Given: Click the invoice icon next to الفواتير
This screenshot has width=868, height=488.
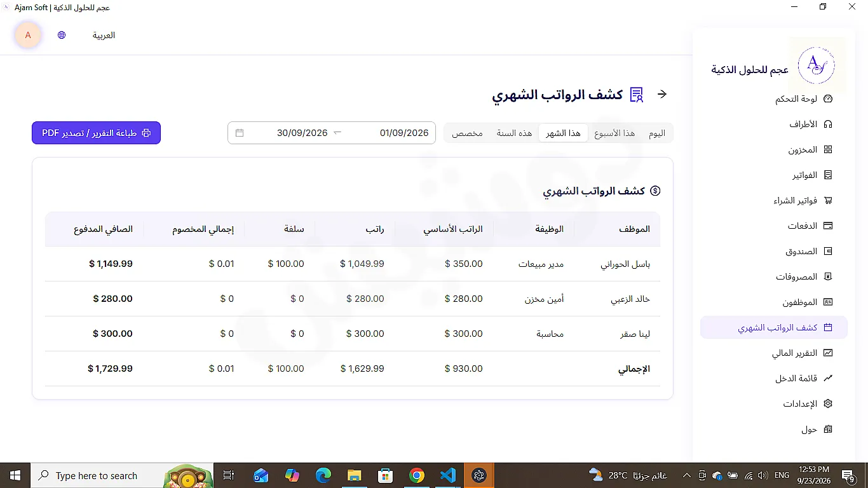Looking at the screenshot, I should 827,175.
